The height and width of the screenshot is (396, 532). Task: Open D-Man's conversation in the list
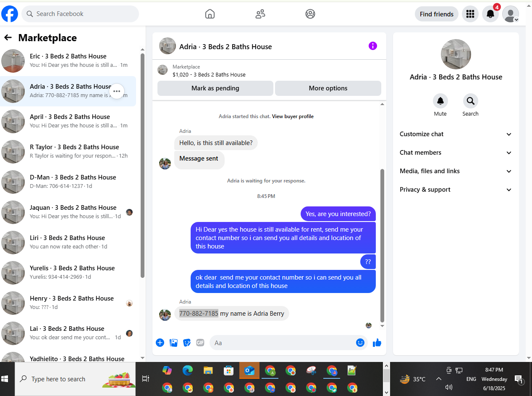(x=68, y=182)
